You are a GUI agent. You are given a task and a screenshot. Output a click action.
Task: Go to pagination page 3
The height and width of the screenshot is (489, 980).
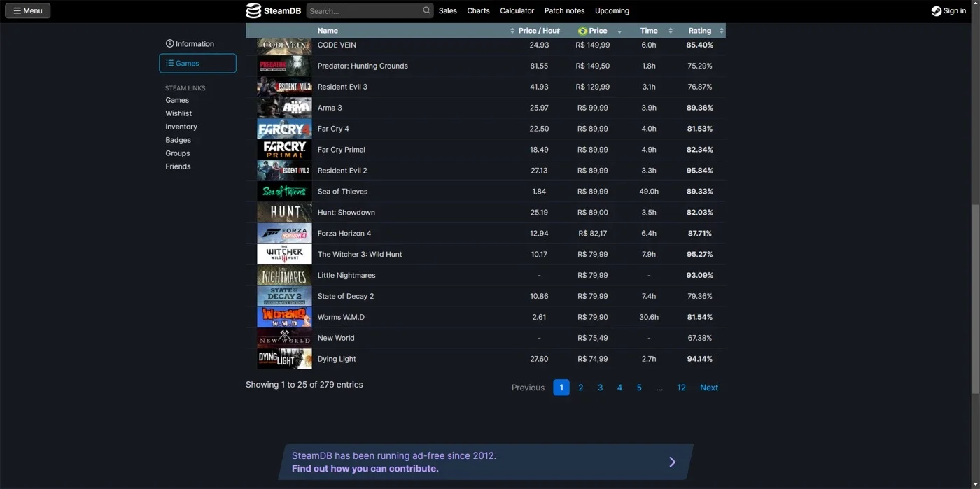(x=600, y=388)
